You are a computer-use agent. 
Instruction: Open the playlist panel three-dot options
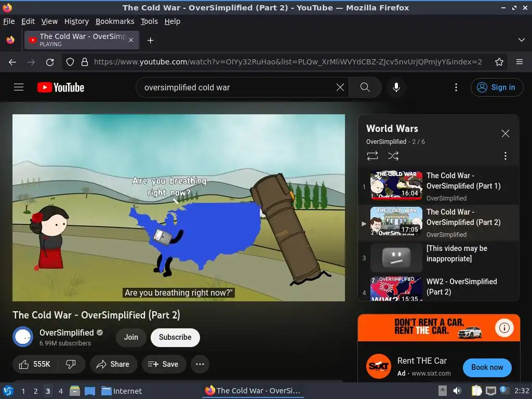pos(505,156)
